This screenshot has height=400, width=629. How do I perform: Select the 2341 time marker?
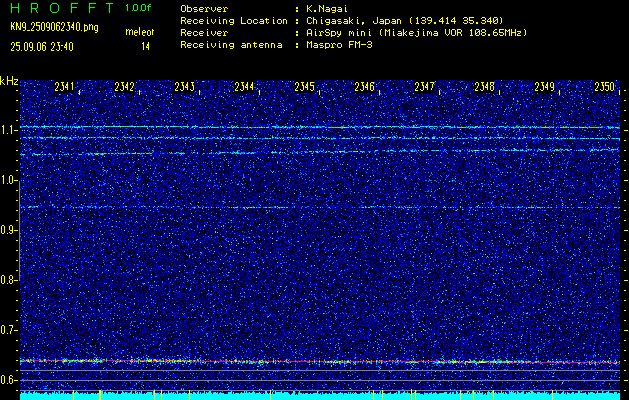pos(64,87)
